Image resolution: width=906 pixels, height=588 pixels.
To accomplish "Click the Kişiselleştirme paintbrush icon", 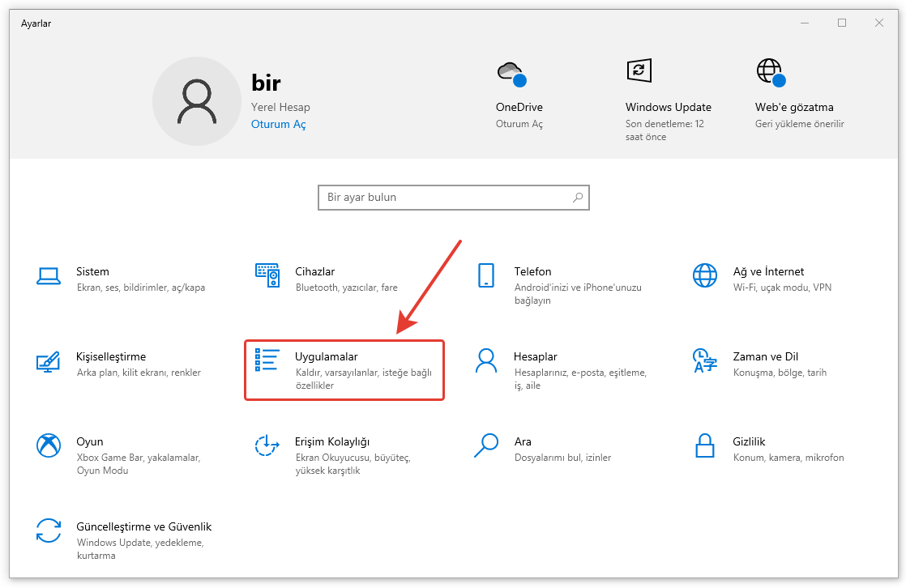I will pyautogui.click(x=49, y=361).
